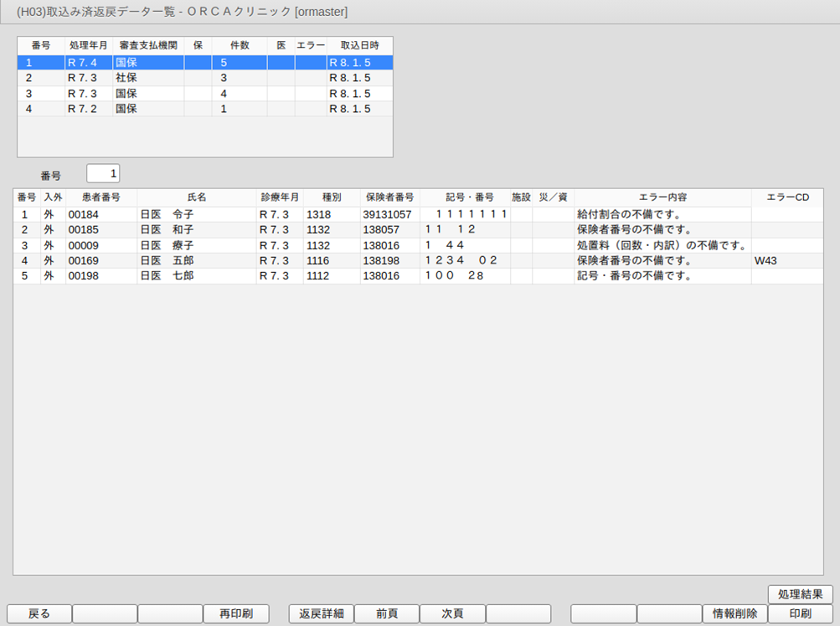Select patient 日医 令子 row
The width and height of the screenshot is (840, 626).
[x=417, y=215]
